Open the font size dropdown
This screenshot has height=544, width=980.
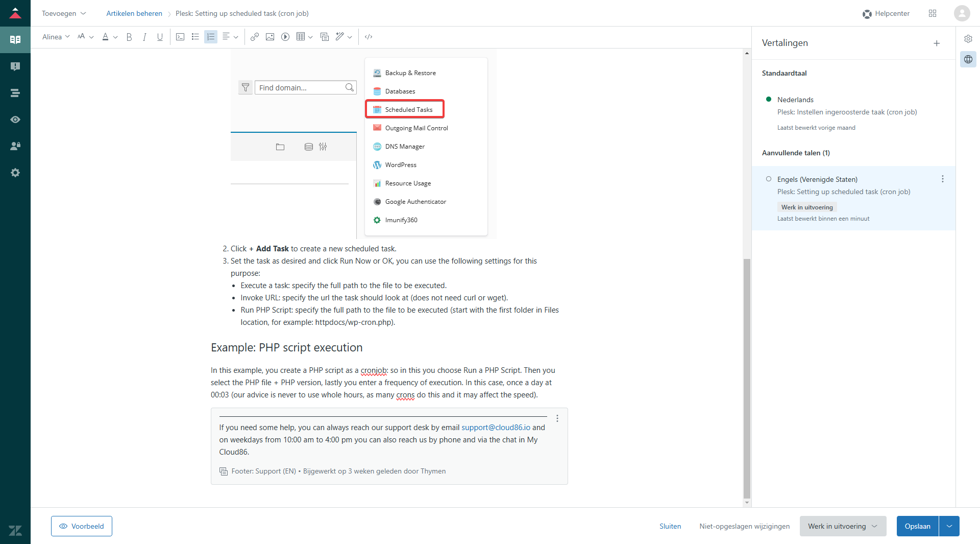[x=85, y=37]
